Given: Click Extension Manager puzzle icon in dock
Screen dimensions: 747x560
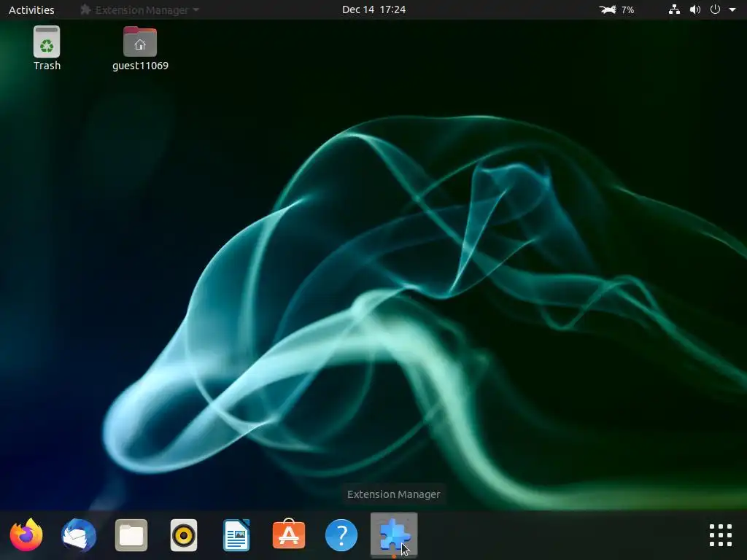Looking at the screenshot, I should click(394, 534).
